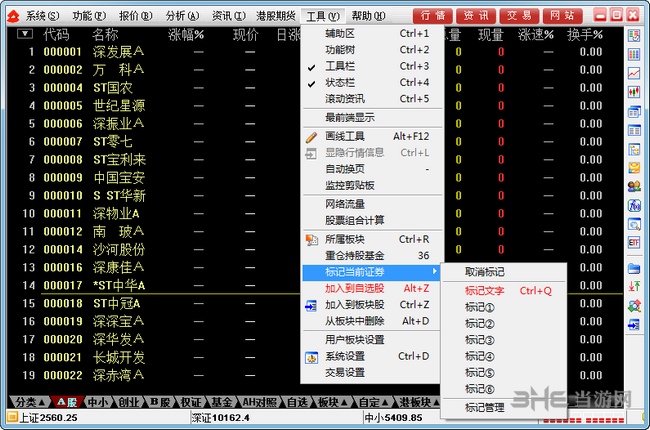Click the 换手% column header
650x430 pixels.
pyautogui.click(x=585, y=35)
